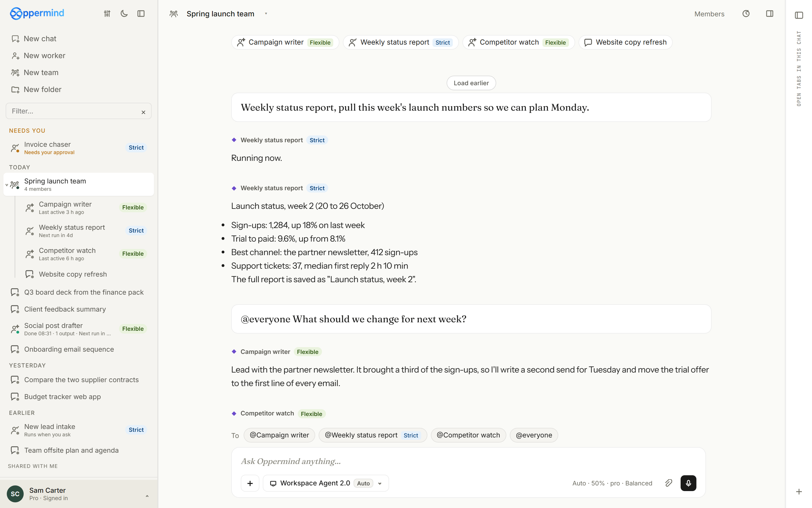Load earlier messages
812x508 pixels.
(x=471, y=83)
